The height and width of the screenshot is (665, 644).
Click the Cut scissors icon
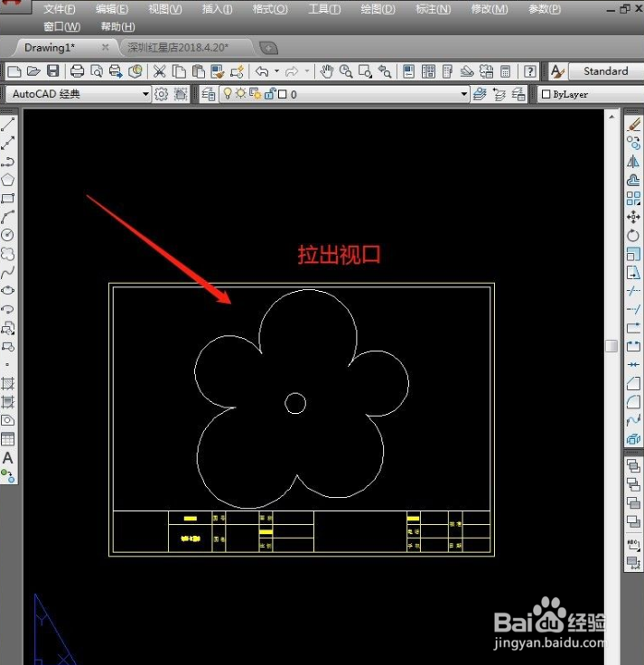click(159, 71)
